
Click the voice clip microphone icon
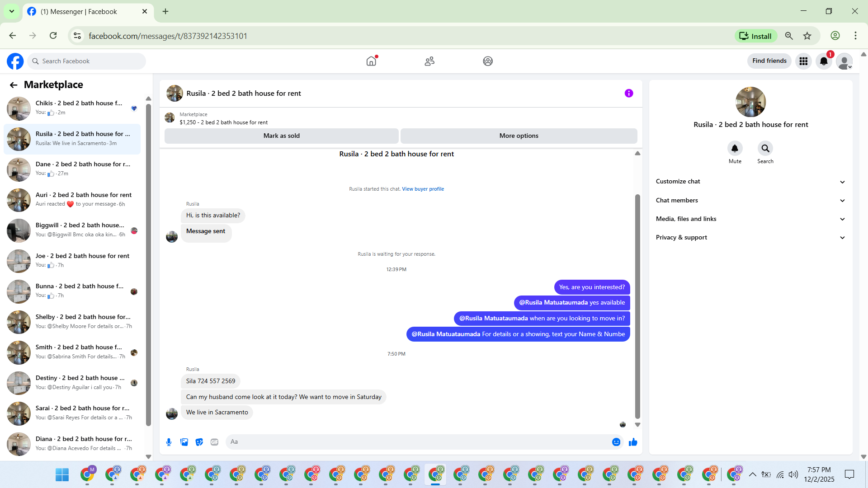[169, 442]
